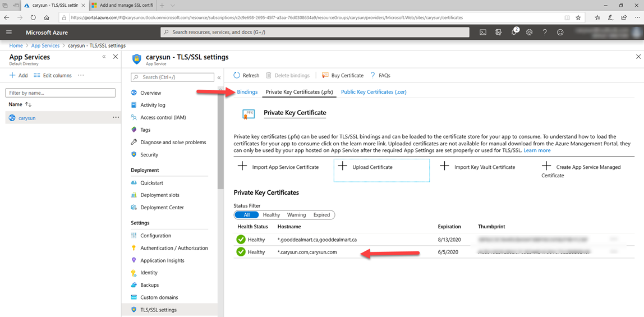This screenshot has height=317, width=644.
Task: Click the browser refresh button
Action: (x=33, y=17)
